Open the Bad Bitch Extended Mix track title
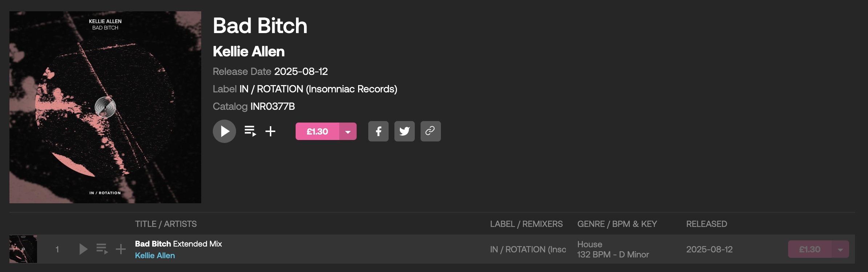This screenshot has height=272, width=868. (178, 244)
